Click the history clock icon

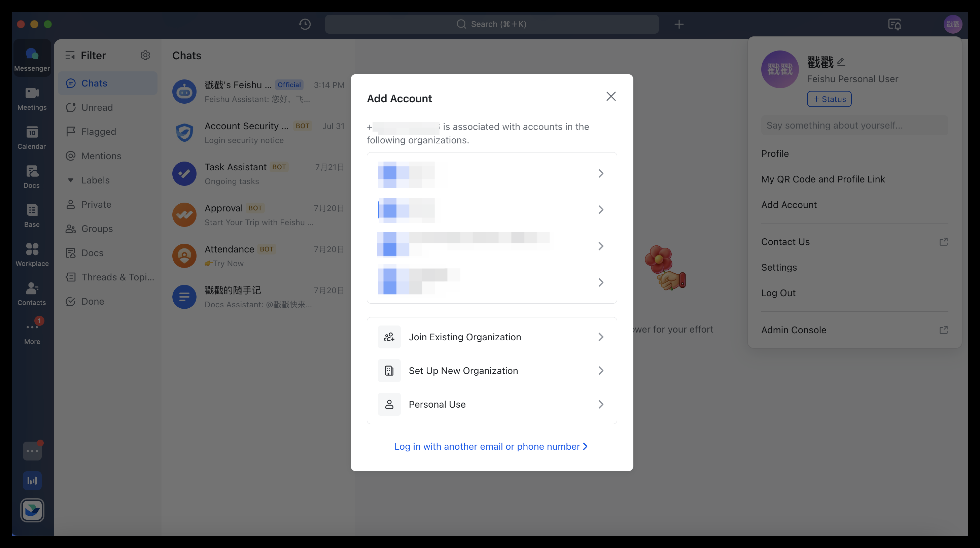305,24
